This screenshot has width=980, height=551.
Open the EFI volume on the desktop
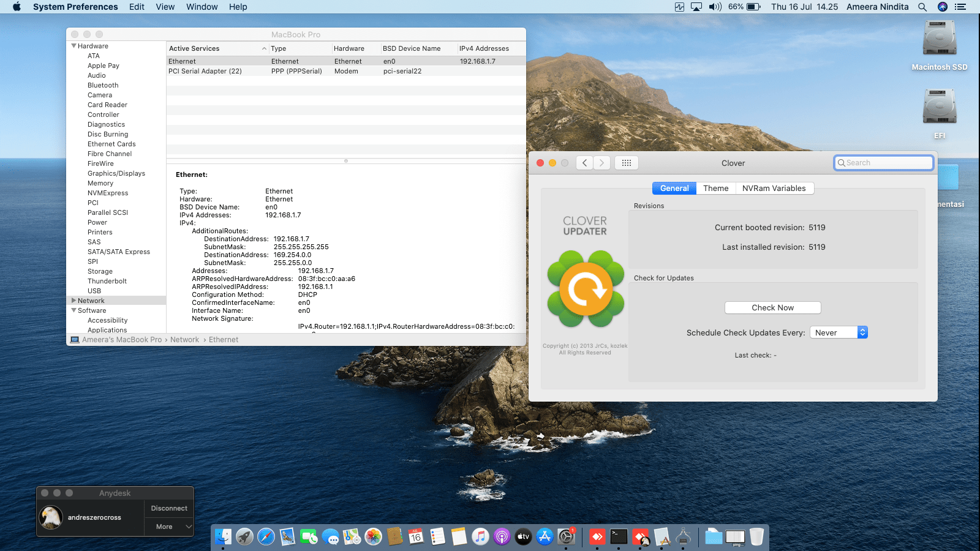coord(939,108)
